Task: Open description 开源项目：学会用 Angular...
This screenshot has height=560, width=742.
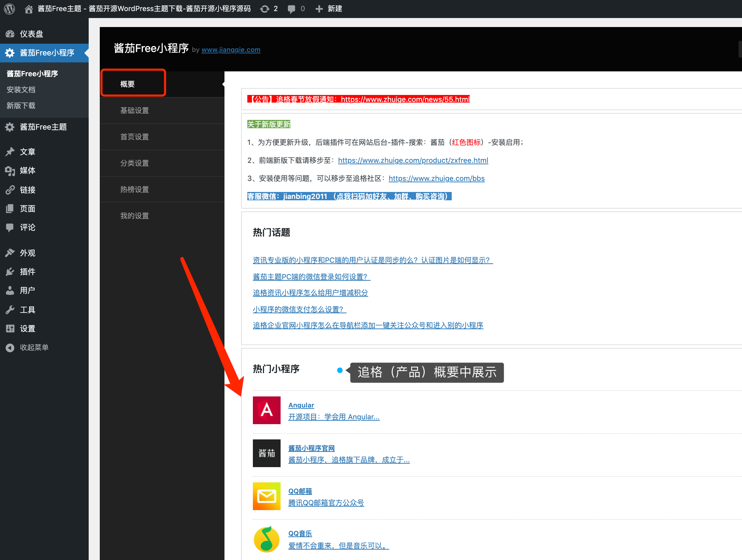Action: (x=334, y=417)
